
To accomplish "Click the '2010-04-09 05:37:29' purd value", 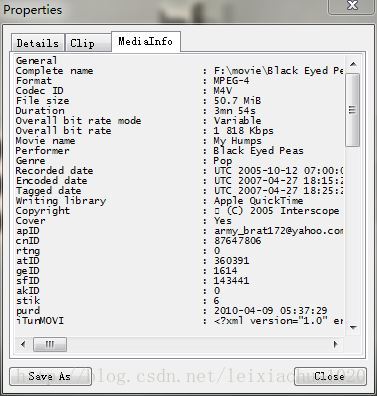I will pos(270,311).
